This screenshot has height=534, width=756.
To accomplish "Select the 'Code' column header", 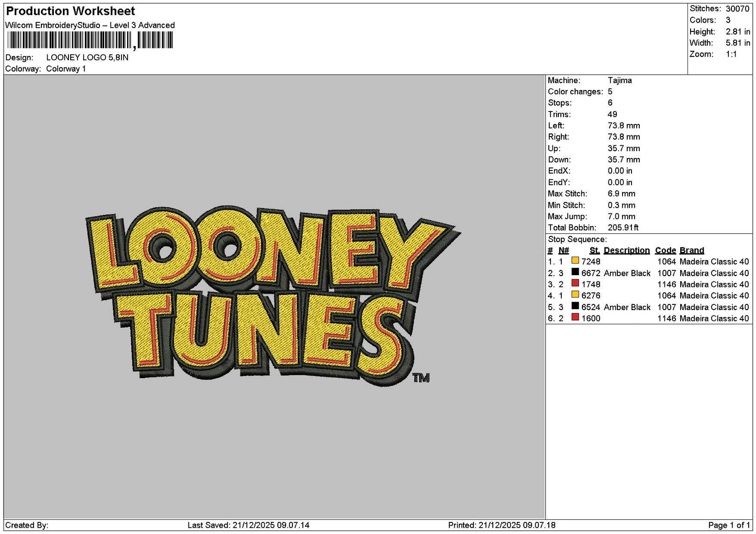I will click(665, 251).
